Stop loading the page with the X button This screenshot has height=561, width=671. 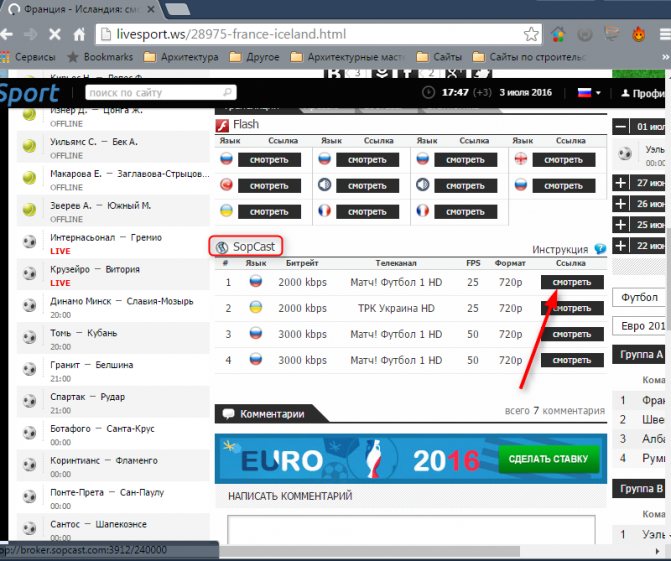(x=55, y=34)
